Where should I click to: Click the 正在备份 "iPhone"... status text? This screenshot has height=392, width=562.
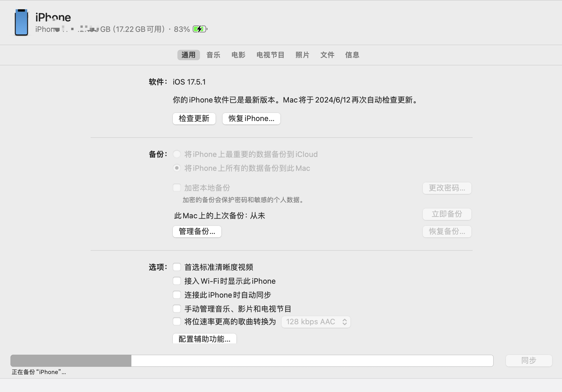coord(39,372)
